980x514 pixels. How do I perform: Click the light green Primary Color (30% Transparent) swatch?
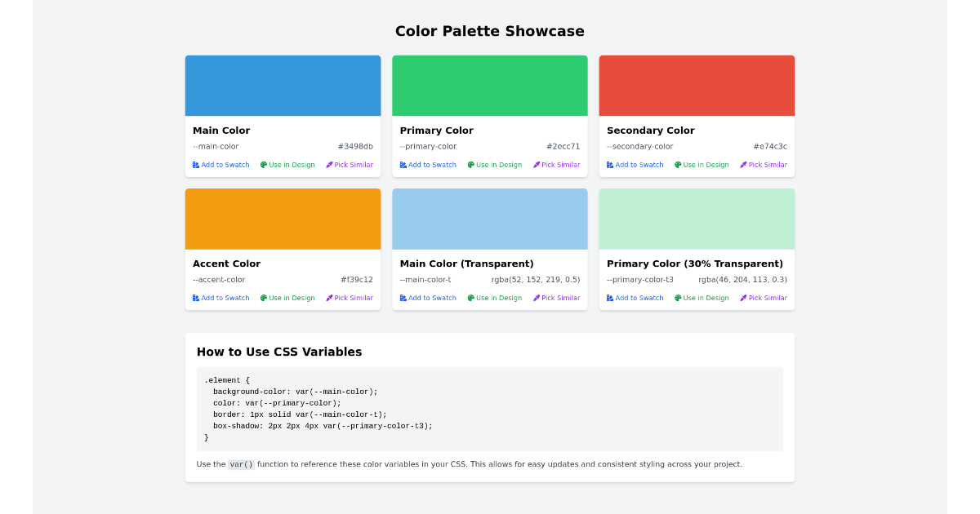click(697, 218)
